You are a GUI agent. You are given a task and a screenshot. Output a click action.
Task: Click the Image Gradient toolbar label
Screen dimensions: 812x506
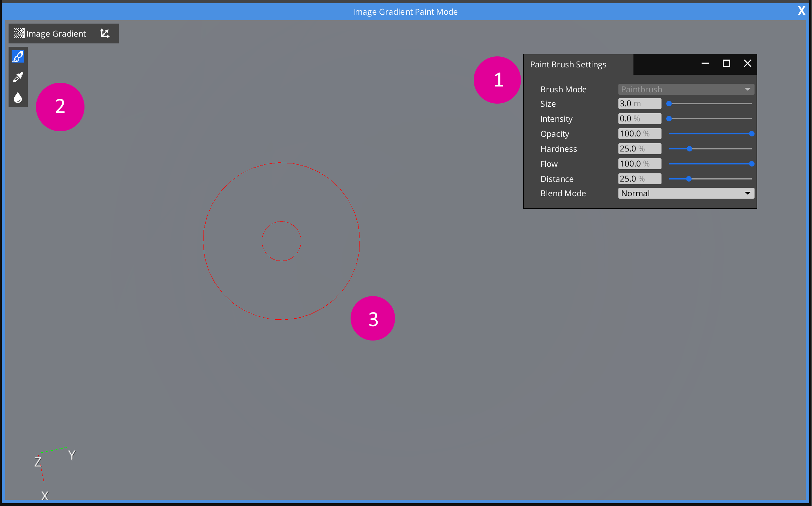pyautogui.click(x=56, y=33)
